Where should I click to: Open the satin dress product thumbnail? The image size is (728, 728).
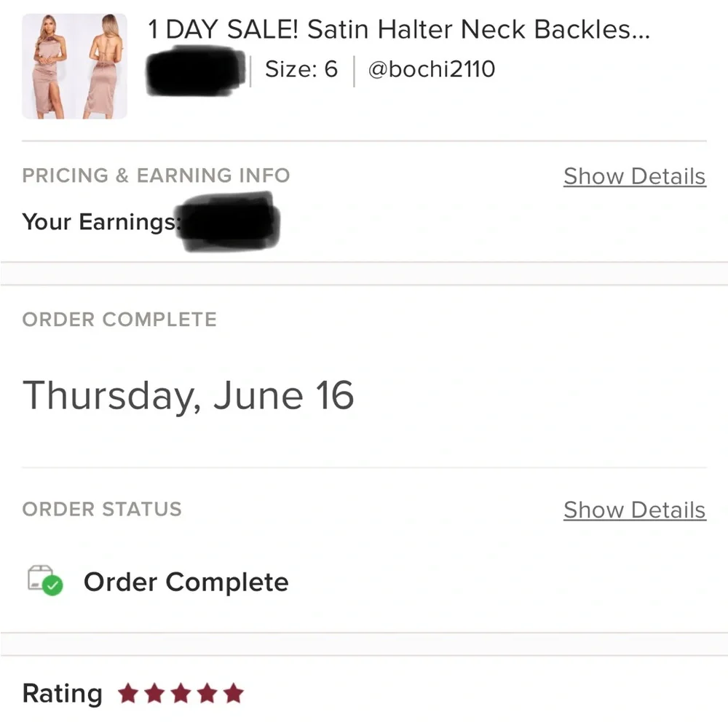[x=74, y=66]
